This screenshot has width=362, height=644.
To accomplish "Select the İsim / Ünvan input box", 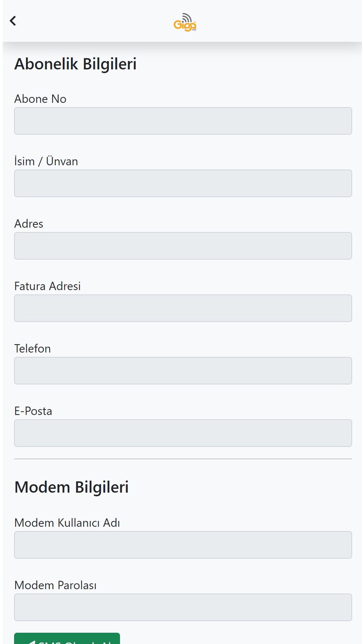I will click(x=183, y=183).
